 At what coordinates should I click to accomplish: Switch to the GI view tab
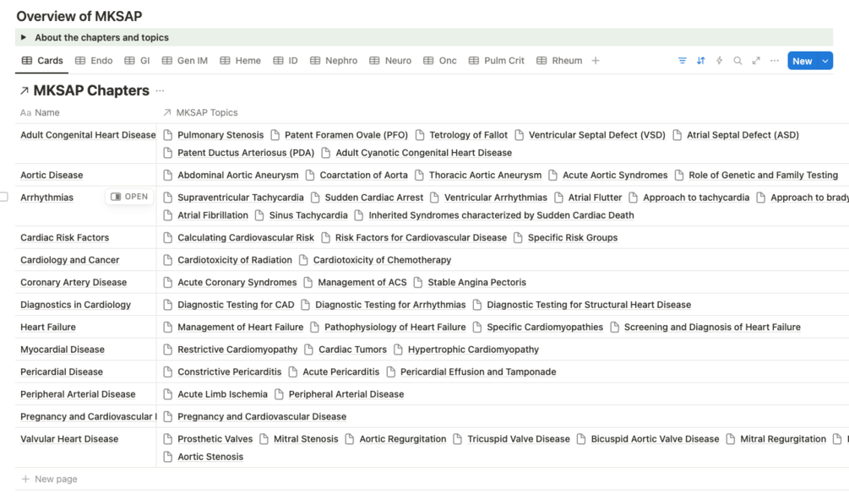point(137,61)
